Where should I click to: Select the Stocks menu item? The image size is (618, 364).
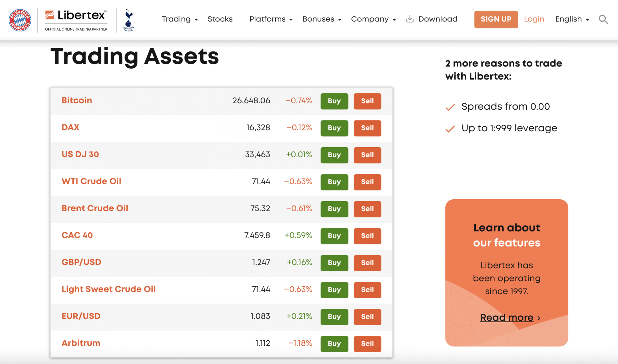tap(220, 19)
